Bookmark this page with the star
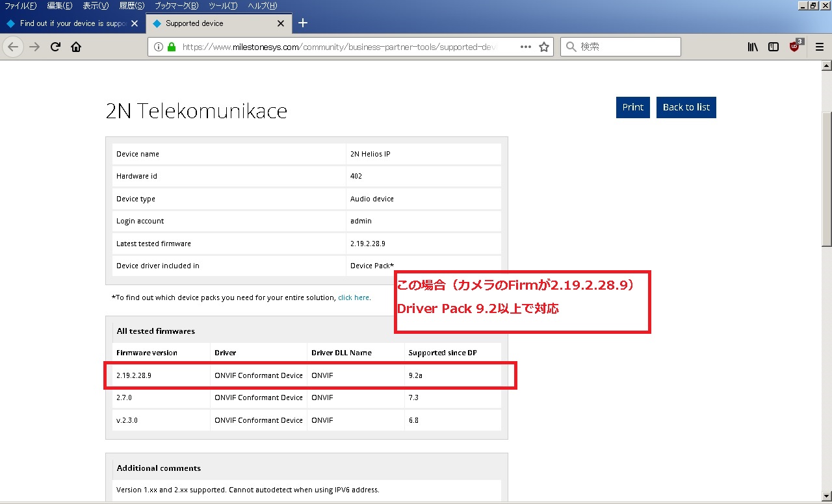The width and height of the screenshot is (832, 504). (544, 47)
